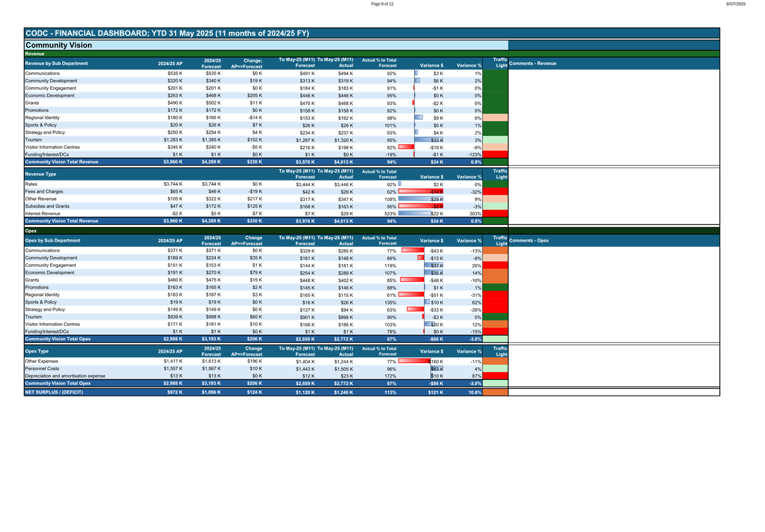
Task: Click the Fees and Charges -$14 K variance bar
Action: 421,192
